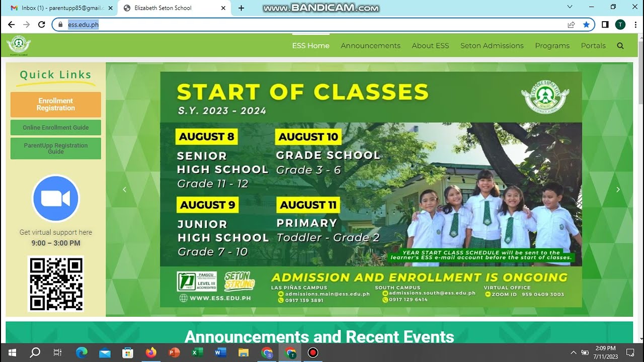Image resolution: width=644 pixels, height=362 pixels.
Task: Click the Start of Classes banner image
Action: coord(371,189)
